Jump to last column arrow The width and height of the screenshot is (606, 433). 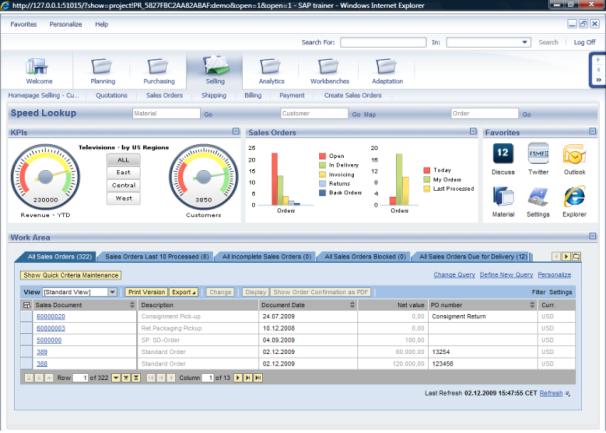258,378
